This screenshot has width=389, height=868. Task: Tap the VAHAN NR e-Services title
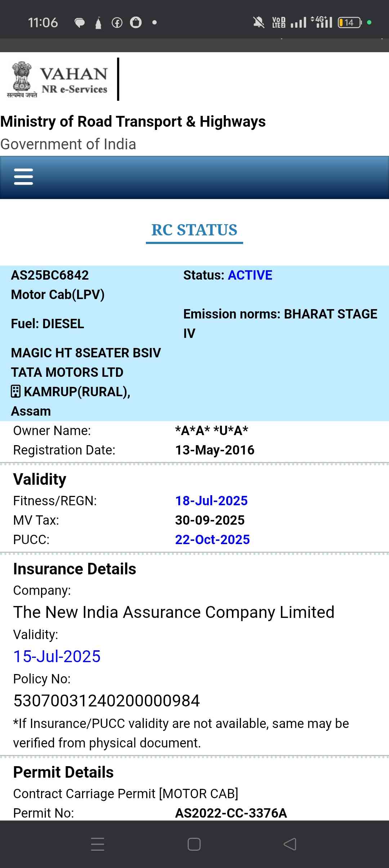(x=74, y=80)
